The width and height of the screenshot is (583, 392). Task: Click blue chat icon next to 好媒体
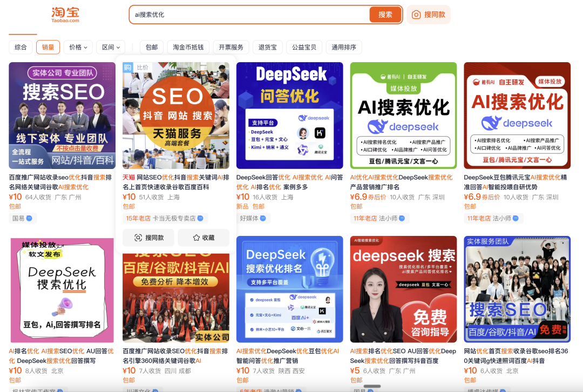263,218
